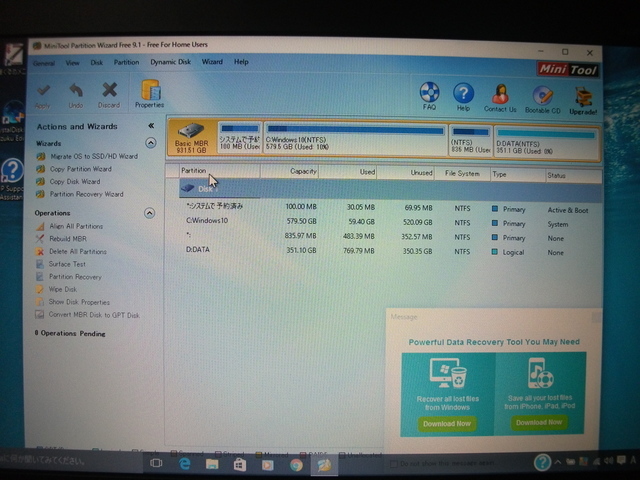Open the Wizard menu
The height and width of the screenshot is (480, 640).
[212, 62]
